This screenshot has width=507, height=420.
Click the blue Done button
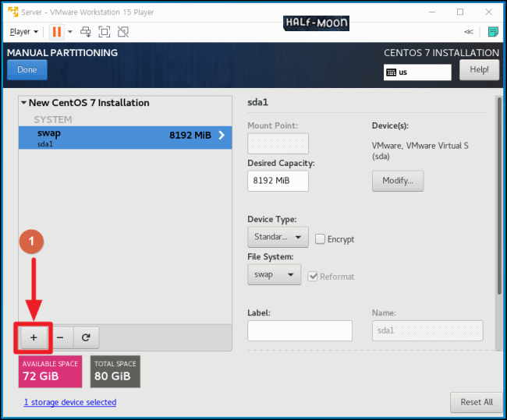[27, 69]
